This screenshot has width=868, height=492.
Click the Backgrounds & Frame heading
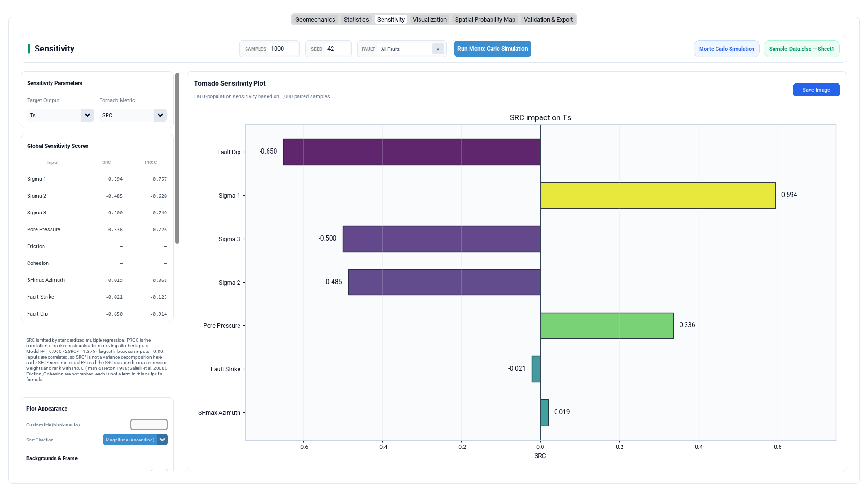[52, 458]
